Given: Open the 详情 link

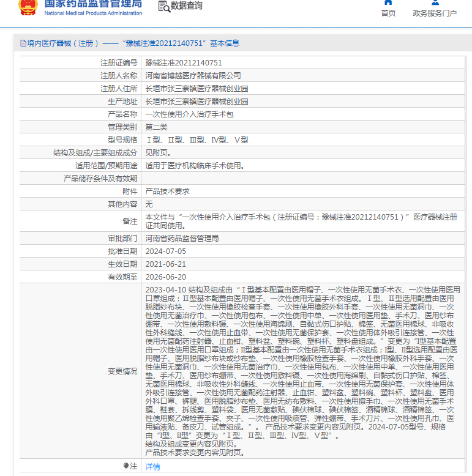Looking at the screenshot, I should click(x=152, y=467).
